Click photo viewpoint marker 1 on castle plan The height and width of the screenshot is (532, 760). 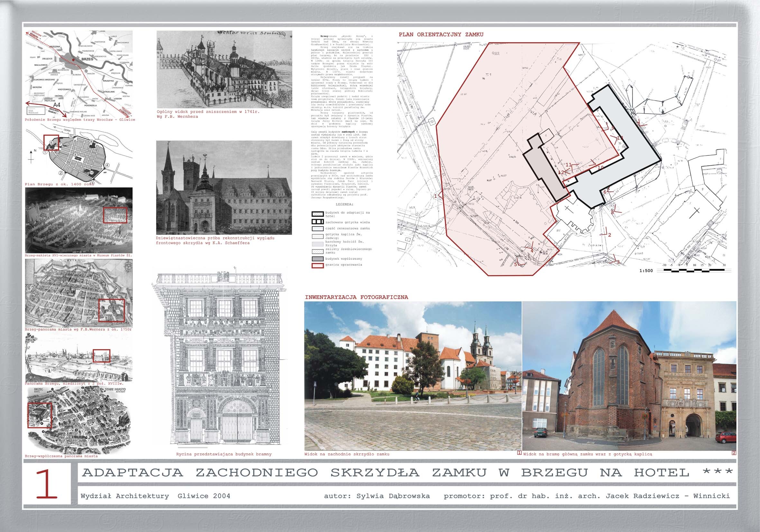pyautogui.click(x=436, y=196)
